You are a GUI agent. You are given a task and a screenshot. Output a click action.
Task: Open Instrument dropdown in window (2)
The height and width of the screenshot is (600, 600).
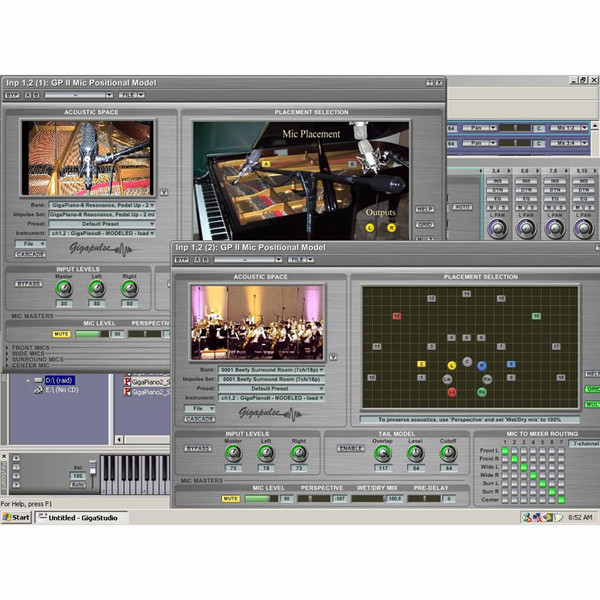point(272,398)
